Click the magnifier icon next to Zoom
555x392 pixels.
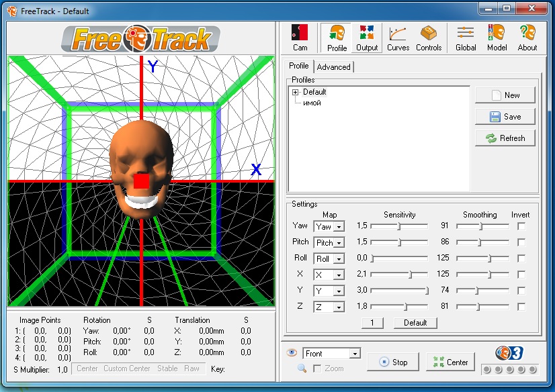302,369
